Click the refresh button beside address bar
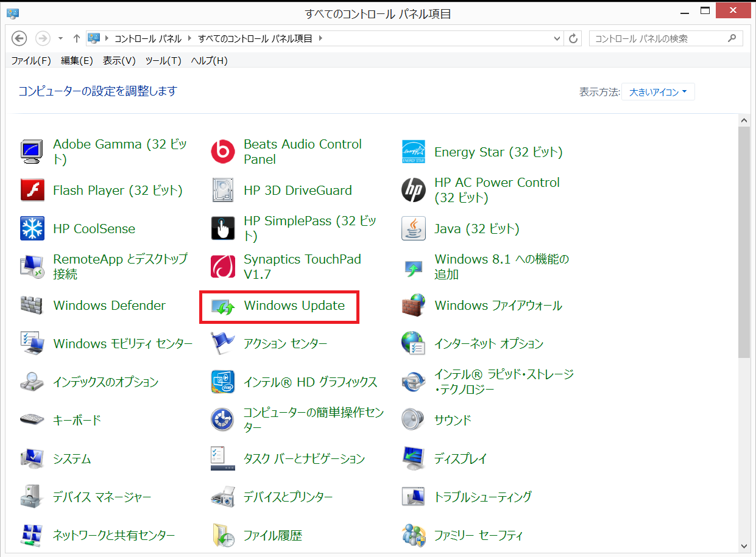The image size is (756, 557). click(573, 38)
